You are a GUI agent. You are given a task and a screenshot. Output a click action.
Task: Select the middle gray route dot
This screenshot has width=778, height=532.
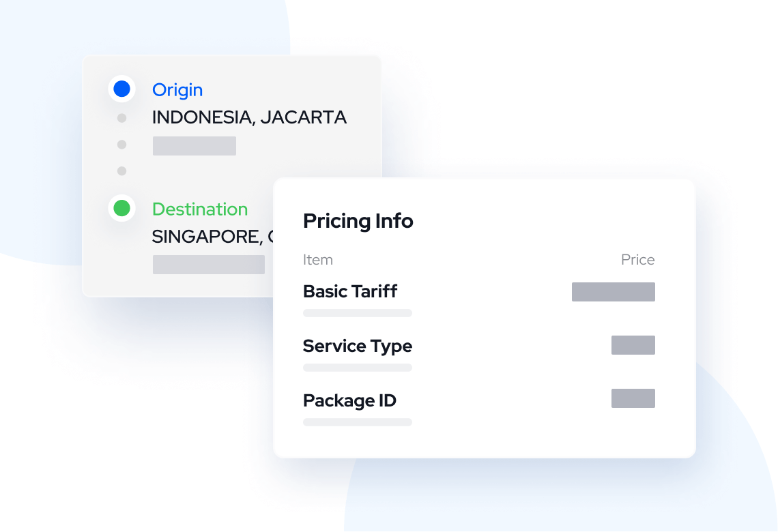coord(121,145)
